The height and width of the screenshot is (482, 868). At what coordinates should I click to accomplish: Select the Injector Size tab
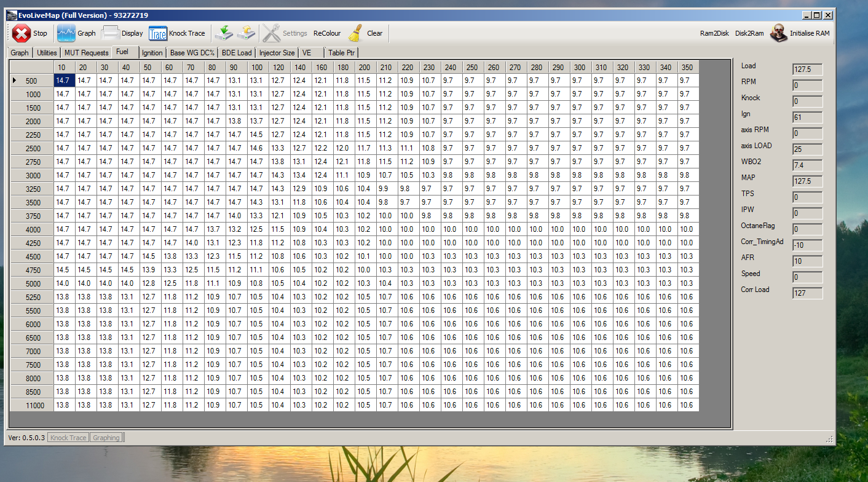point(277,53)
